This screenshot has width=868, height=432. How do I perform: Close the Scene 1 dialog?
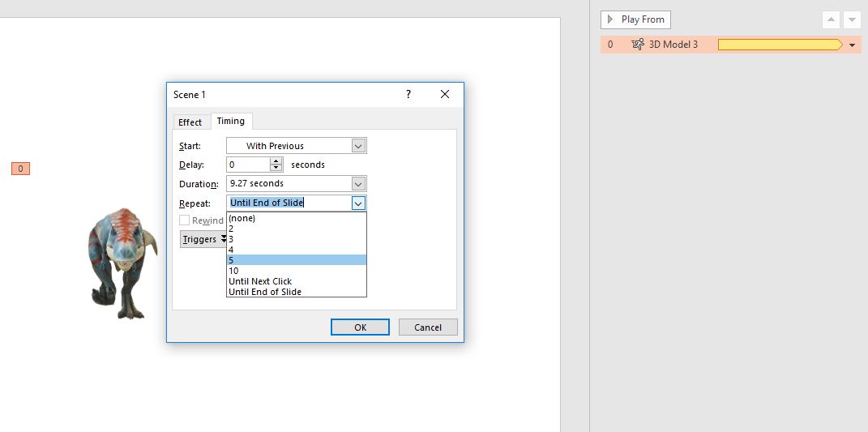444,94
